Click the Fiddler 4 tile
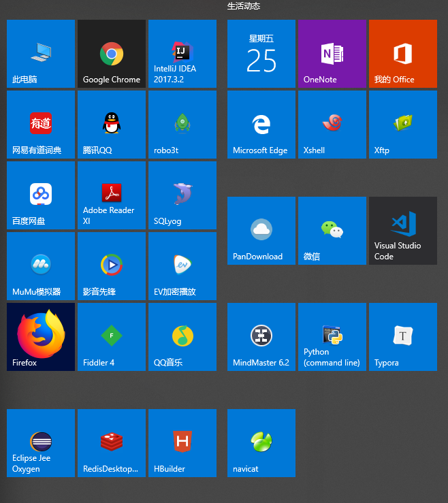The height and width of the screenshot is (503, 448). (111, 337)
